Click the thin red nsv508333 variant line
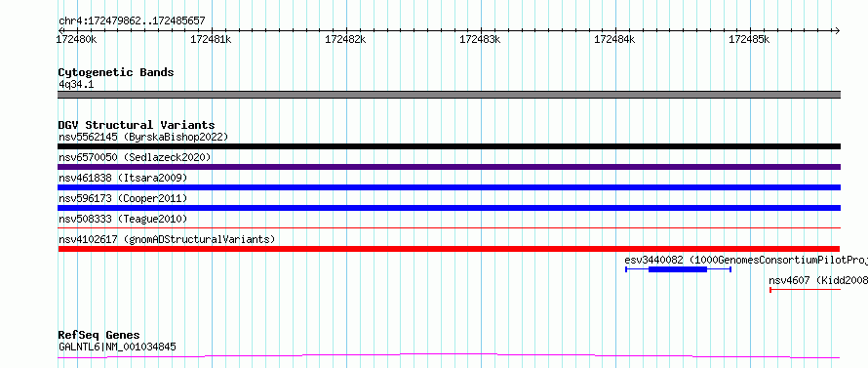The height and width of the screenshot is (368, 868). (x=449, y=227)
